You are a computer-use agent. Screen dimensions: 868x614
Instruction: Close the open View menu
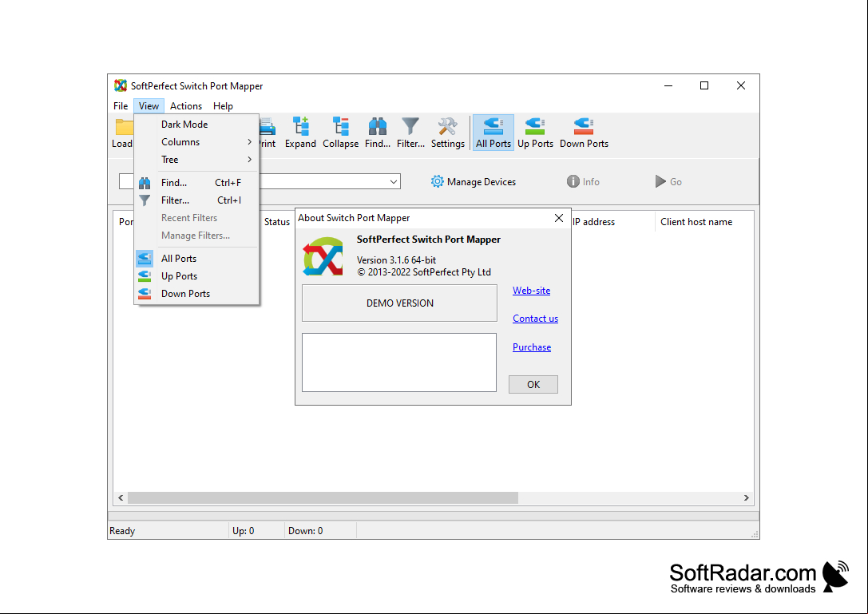pyautogui.click(x=149, y=105)
